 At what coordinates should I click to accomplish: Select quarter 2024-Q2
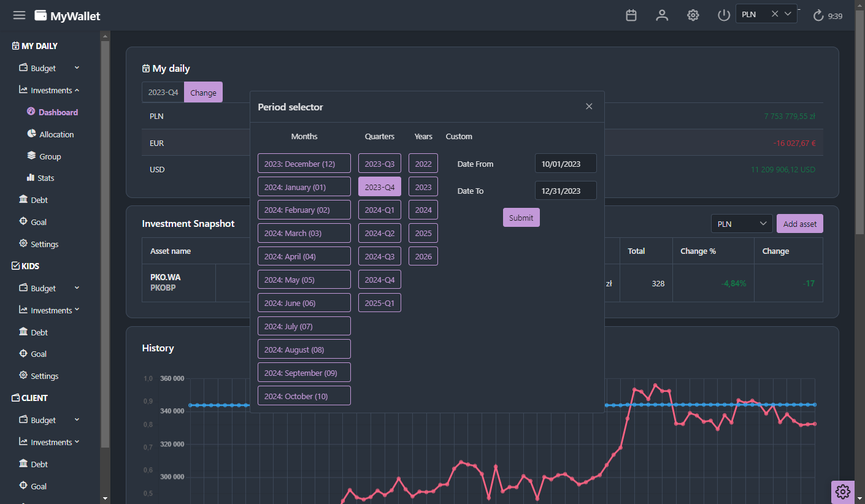pyautogui.click(x=380, y=233)
